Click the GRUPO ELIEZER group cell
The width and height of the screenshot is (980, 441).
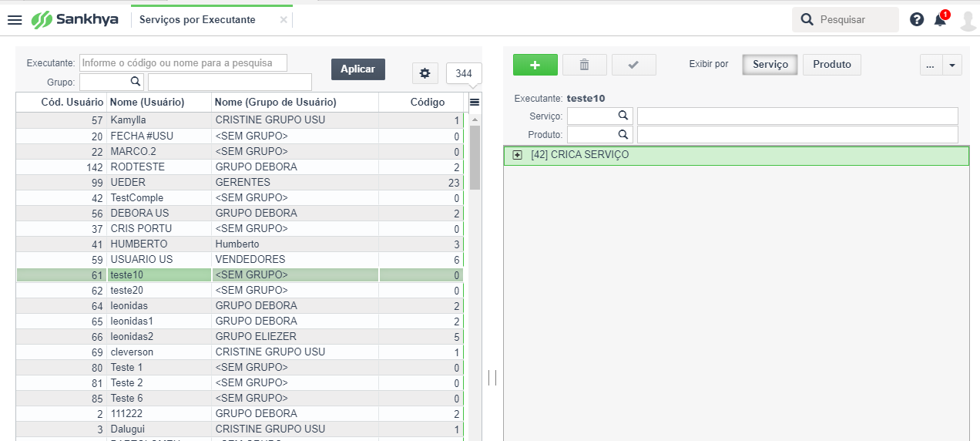point(295,336)
